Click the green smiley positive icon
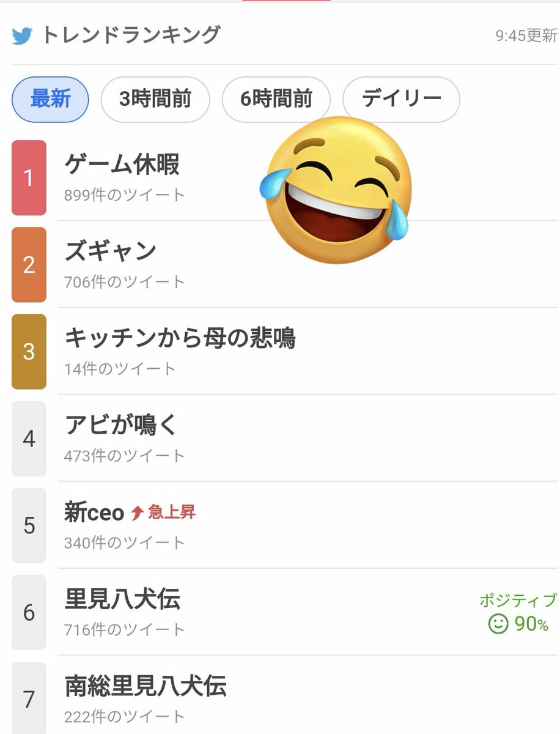Viewport: 560px width, 734px height. pyautogui.click(x=498, y=623)
